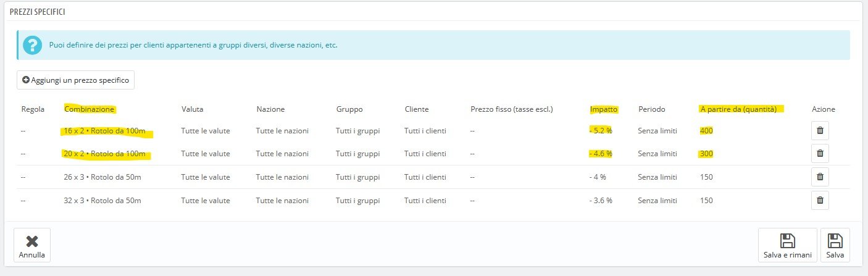This screenshot has height=276, width=868.
Task: Click the Salva e rimani label
Action: [x=787, y=254]
